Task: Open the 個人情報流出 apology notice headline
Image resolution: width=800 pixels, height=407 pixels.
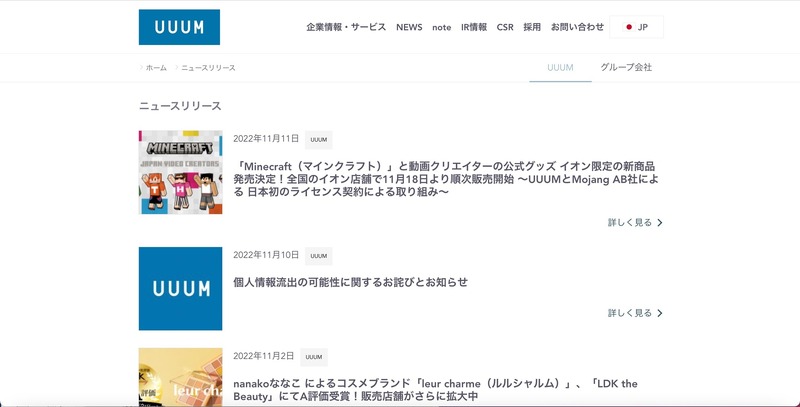Action: tap(350, 282)
